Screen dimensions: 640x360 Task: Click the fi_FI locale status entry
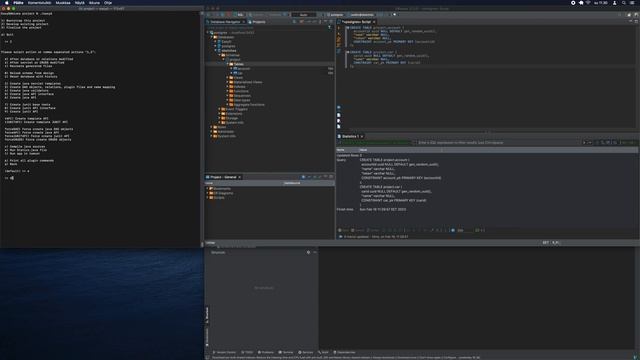[x=555, y=242]
